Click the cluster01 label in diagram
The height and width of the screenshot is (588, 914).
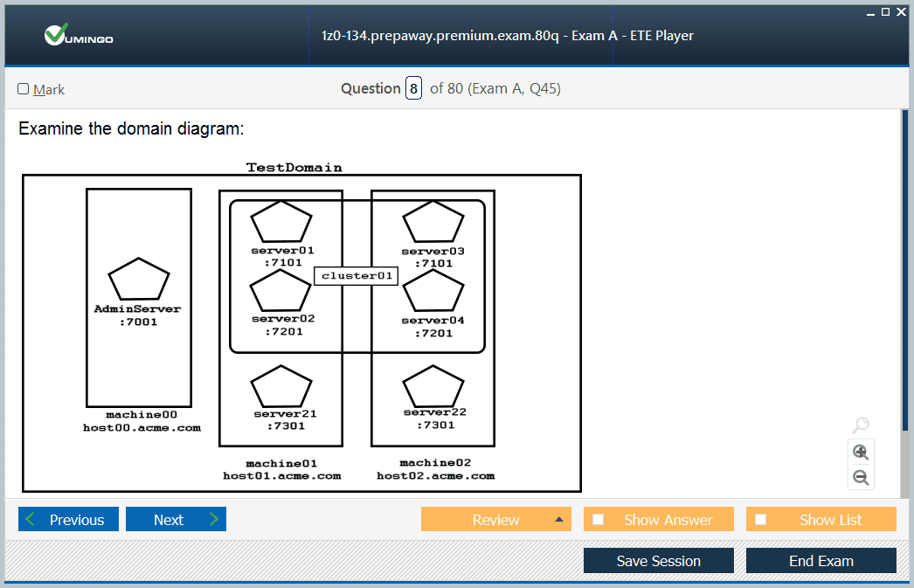357,275
